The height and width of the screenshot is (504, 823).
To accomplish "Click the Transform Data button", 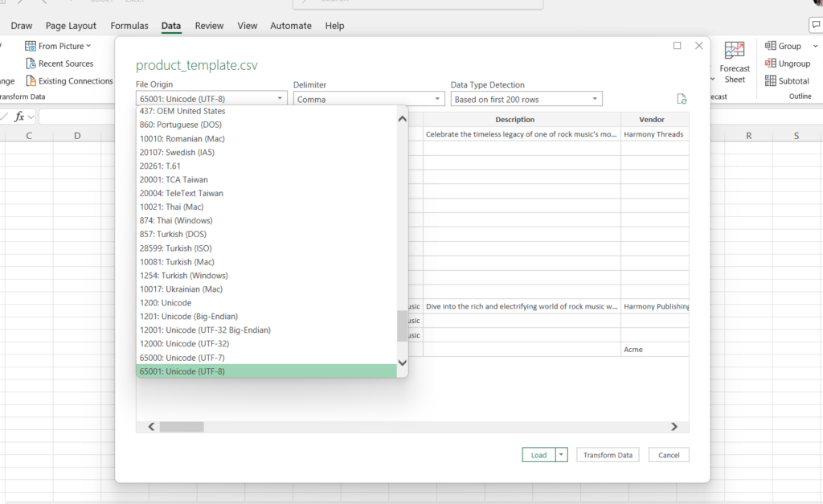I will [x=608, y=455].
